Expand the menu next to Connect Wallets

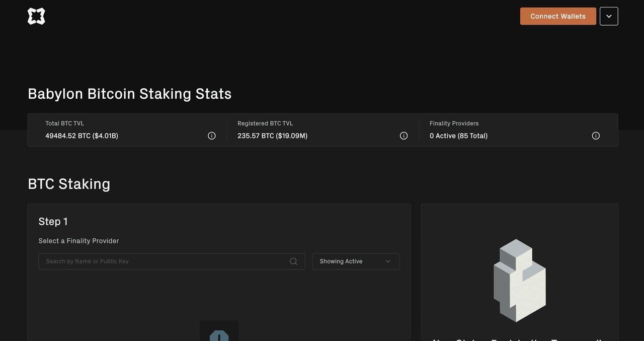click(609, 16)
